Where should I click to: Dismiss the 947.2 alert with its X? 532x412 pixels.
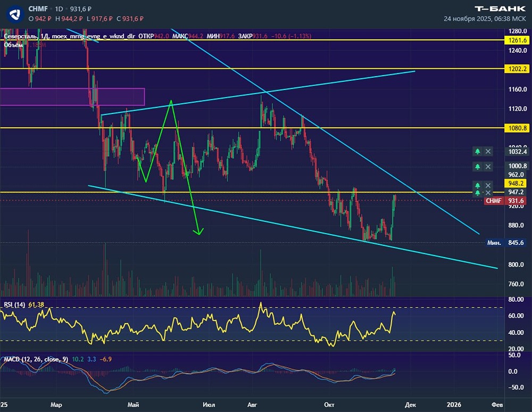coord(488,193)
